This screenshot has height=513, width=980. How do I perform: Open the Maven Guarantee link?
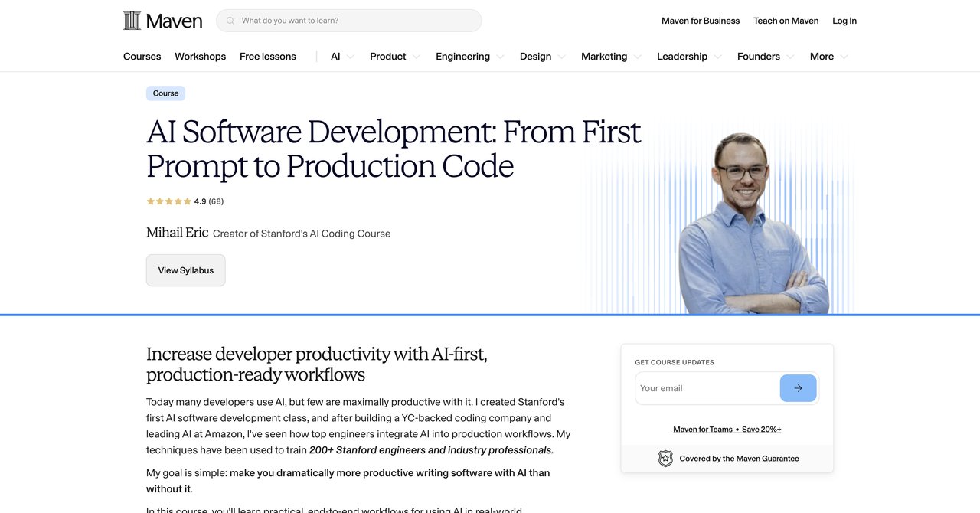(x=767, y=459)
